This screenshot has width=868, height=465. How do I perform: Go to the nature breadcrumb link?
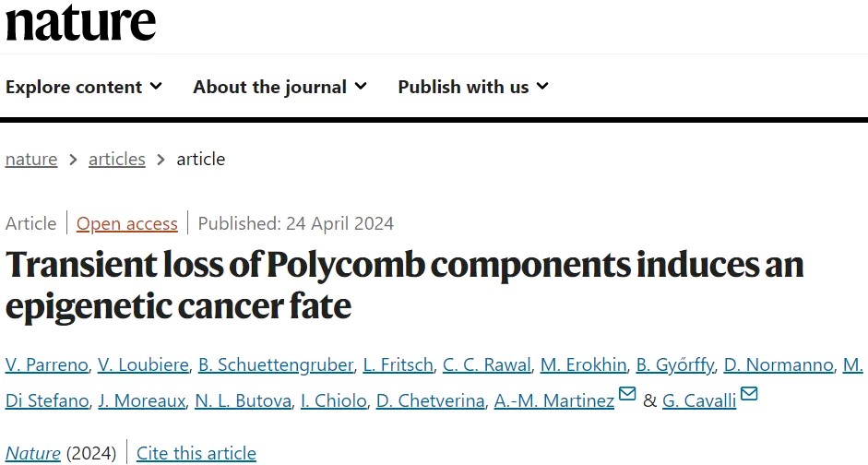[x=31, y=160]
